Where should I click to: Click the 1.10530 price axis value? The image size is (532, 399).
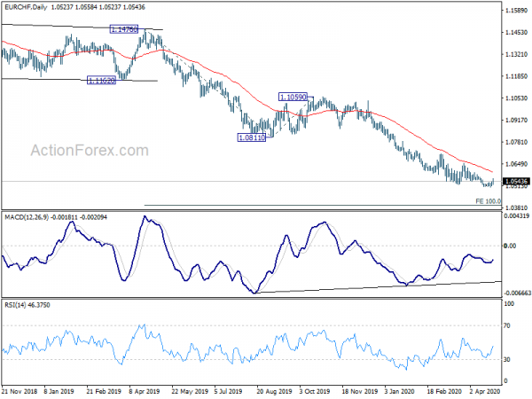pos(516,98)
